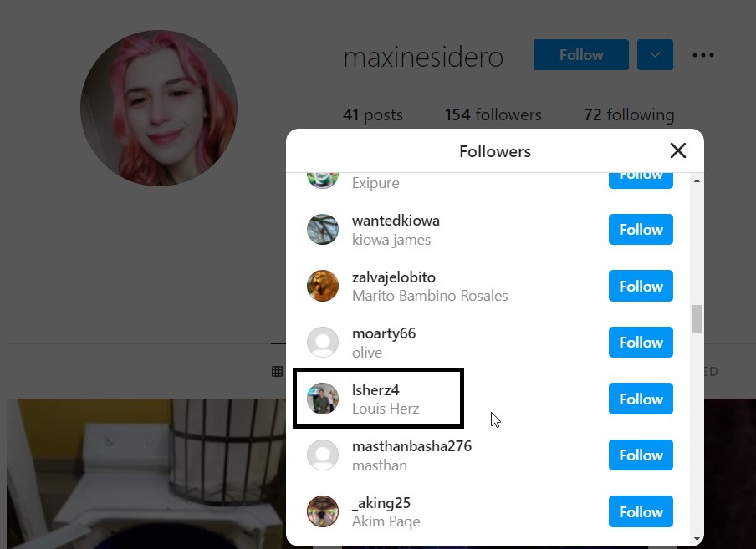Viewport: 756px width, 549px height.
Task: Follow lsherz4 Louis Herz
Action: click(641, 399)
